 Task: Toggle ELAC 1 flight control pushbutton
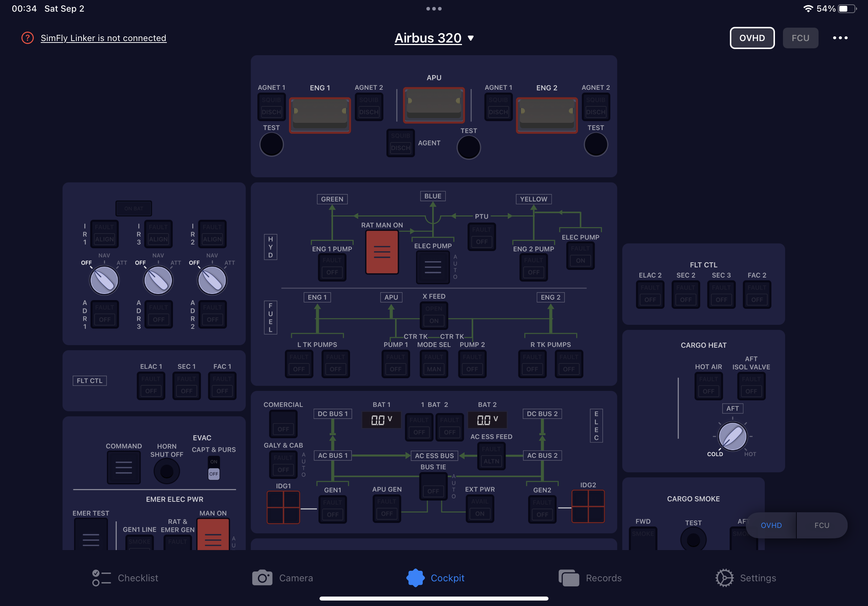pyautogui.click(x=151, y=385)
